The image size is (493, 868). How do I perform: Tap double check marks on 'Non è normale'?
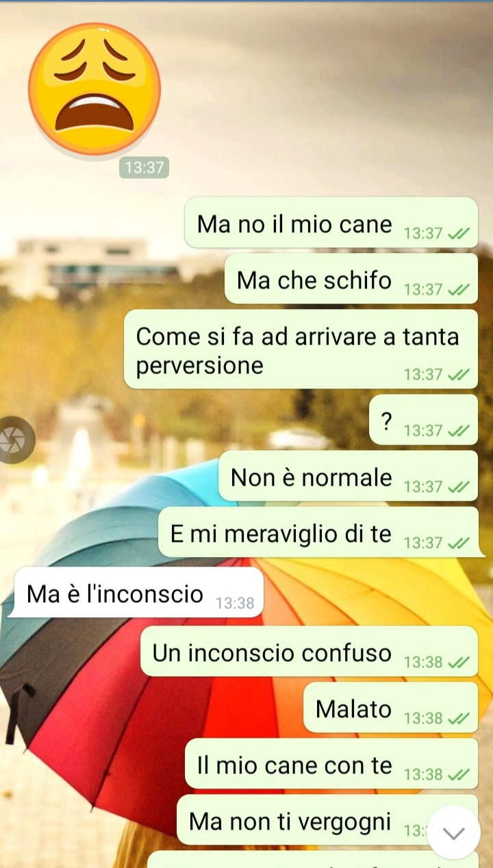click(458, 487)
